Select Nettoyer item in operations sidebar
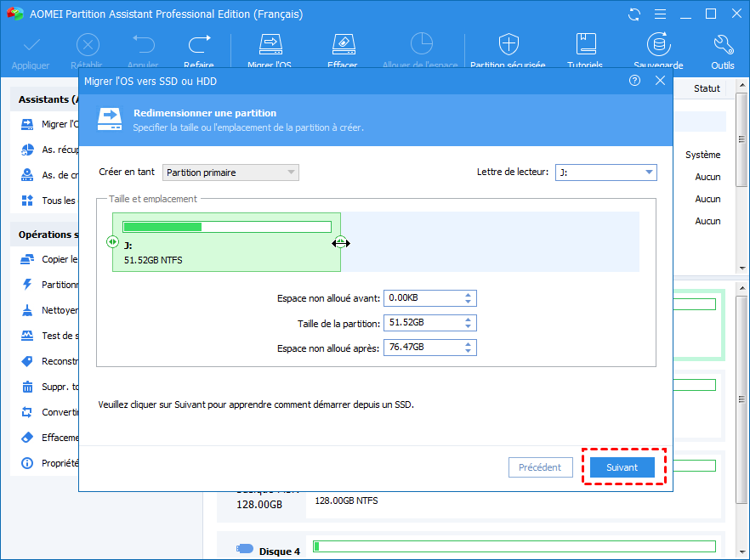The image size is (750, 560). pos(49,310)
